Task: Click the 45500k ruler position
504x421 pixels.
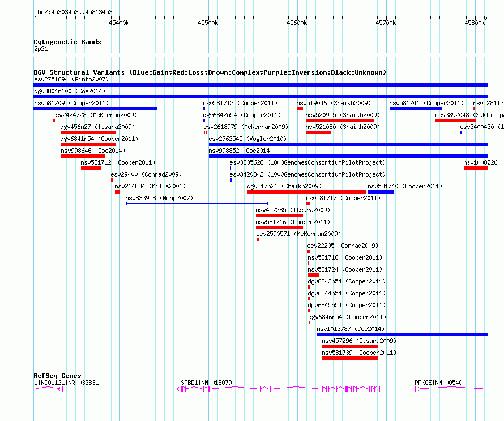Action: pos(208,23)
